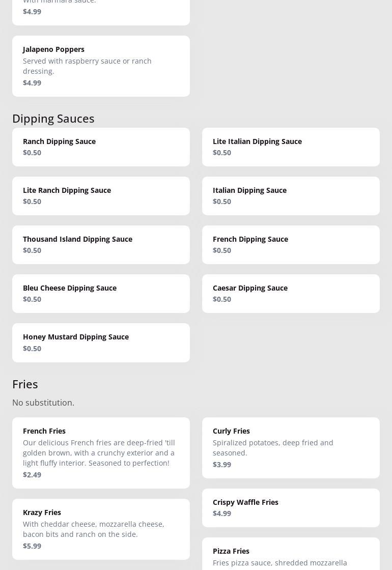392x570 pixels.
Task: Choose the Crispy Waffle Fries item
Action: click(291, 507)
